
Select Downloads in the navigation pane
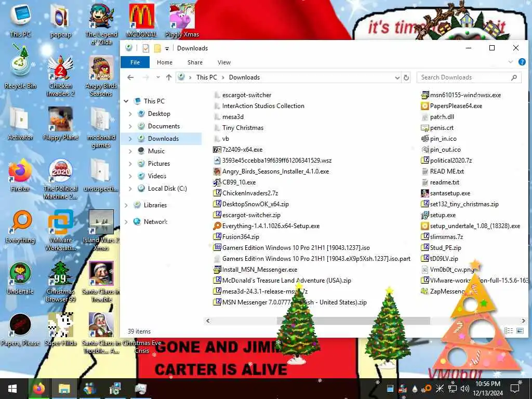163,139
